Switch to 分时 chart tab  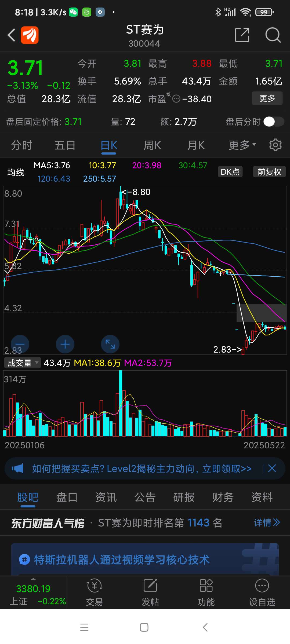click(21, 145)
